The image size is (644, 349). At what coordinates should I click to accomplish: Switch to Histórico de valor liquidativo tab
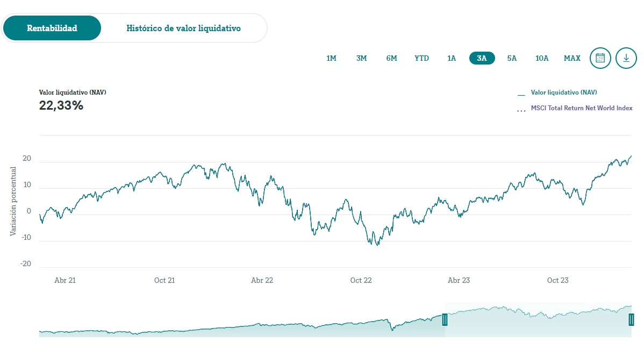tap(183, 28)
